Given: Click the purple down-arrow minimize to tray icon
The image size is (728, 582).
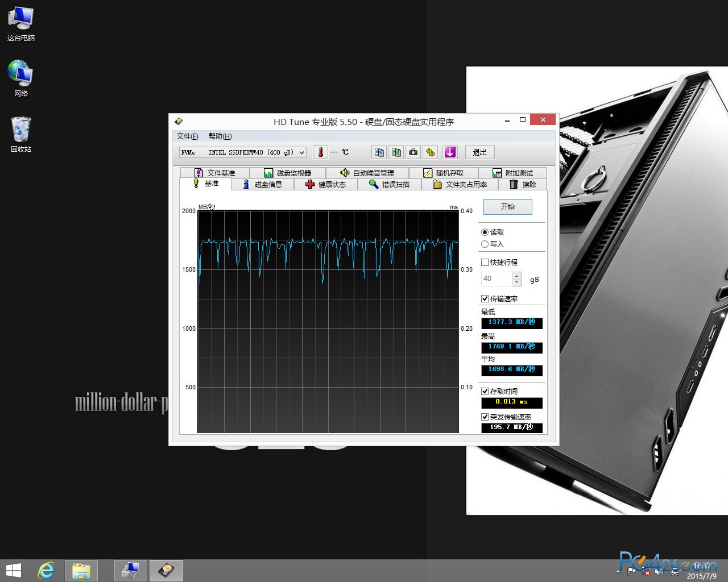Looking at the screenshot, I should pos(450,152).
